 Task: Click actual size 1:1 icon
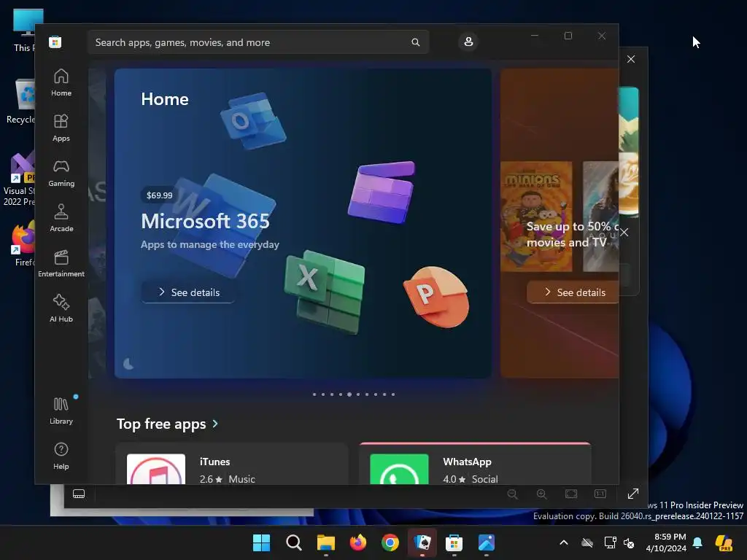[600, 494]
